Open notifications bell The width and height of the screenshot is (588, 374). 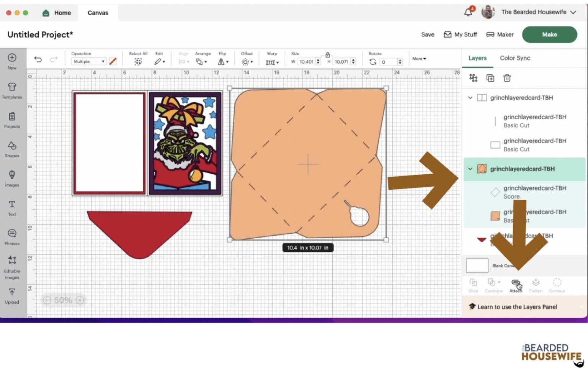coord(468,12)
